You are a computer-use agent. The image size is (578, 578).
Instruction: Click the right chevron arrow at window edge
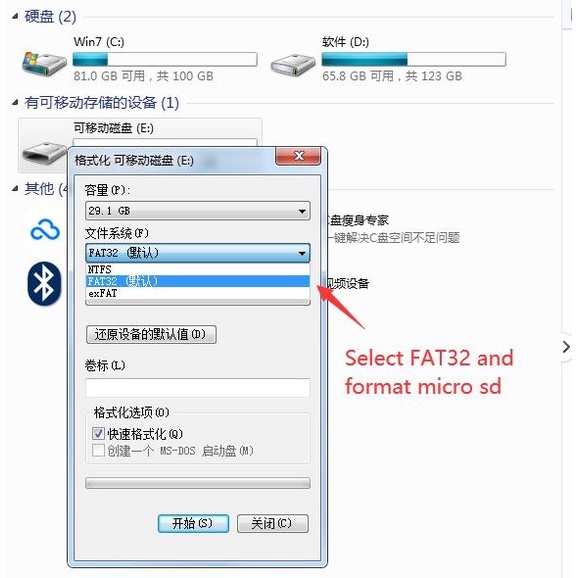click(x=566, y=347)
